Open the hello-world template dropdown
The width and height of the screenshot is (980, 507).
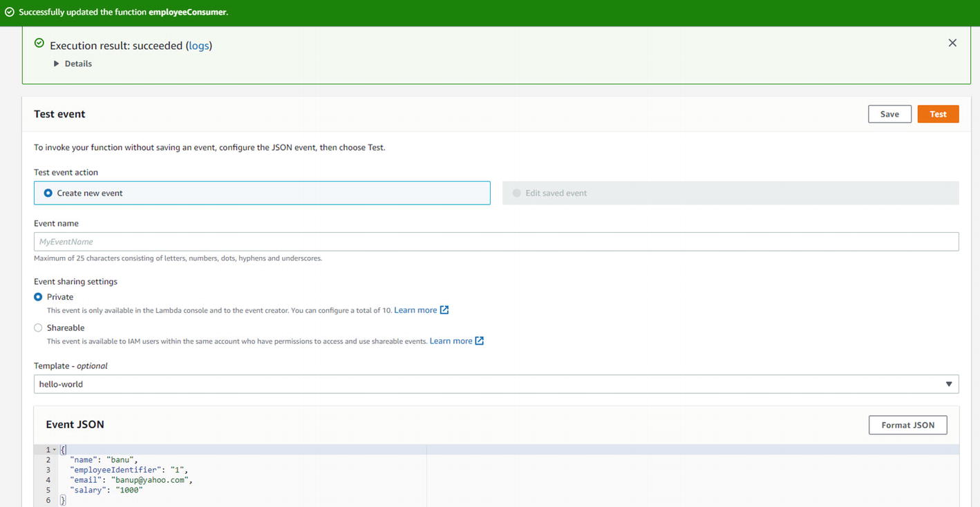tap(496, 384)
